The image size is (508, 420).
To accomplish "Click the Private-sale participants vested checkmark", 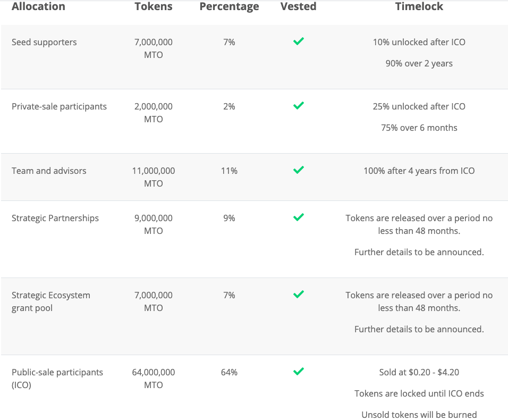I will 299,105.
